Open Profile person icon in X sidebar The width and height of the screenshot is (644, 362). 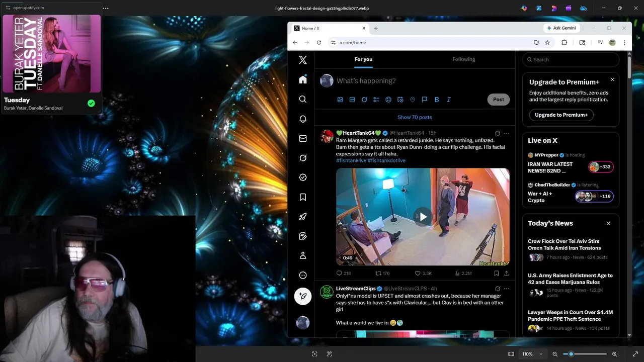point(303,255)
